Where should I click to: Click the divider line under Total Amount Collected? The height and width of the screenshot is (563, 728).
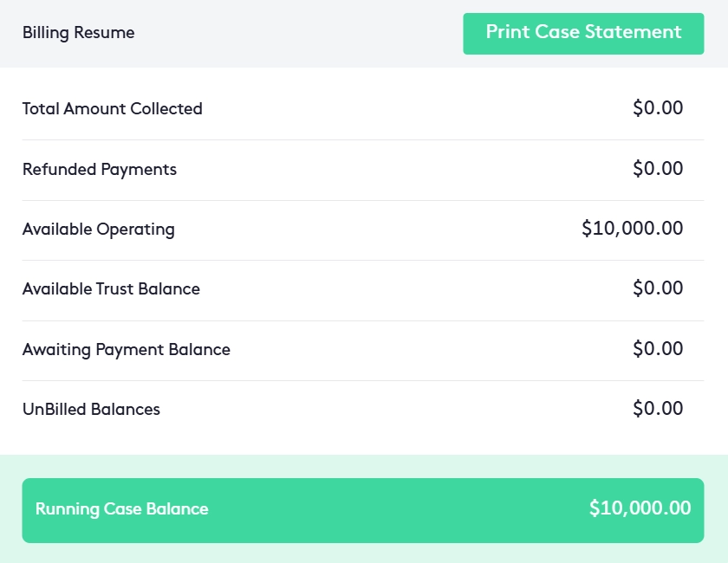point(362,139)
